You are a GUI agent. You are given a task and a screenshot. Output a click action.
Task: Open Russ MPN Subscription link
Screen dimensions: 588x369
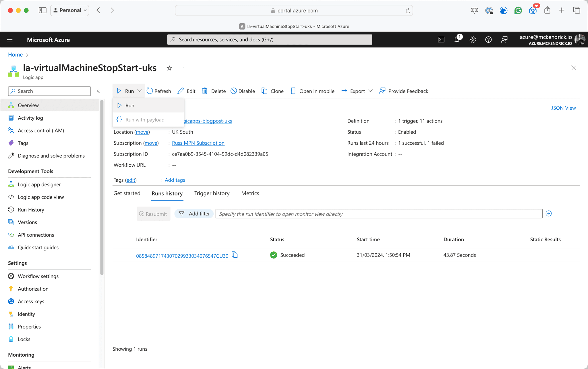click(x=198, y=143)
